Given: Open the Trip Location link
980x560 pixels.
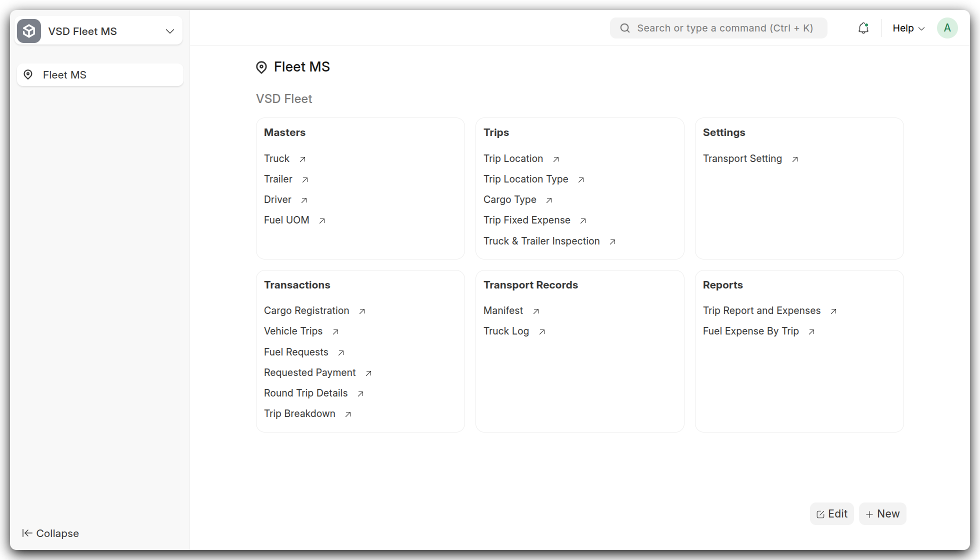Looking at the screenshot, I should pos(513,158).
